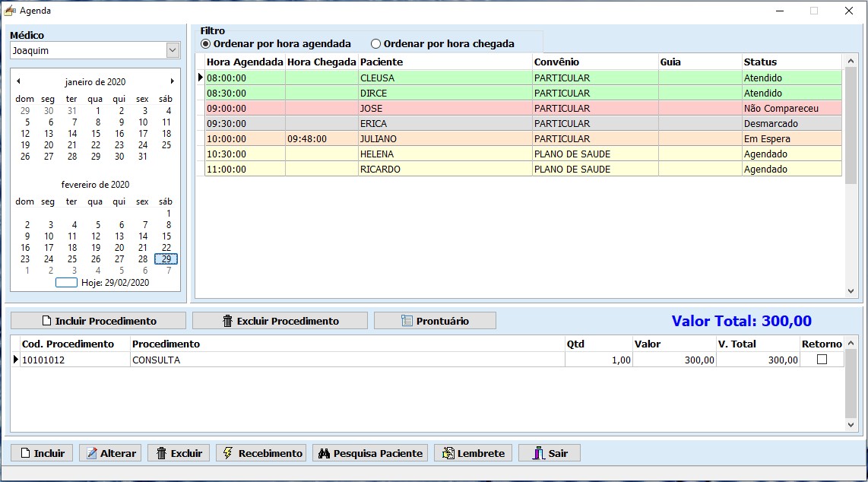Select the JOSE appointment row
Image resolution: width=868 pixels, height=482 pixels.
pyautogui.click(x=523, y=109)
